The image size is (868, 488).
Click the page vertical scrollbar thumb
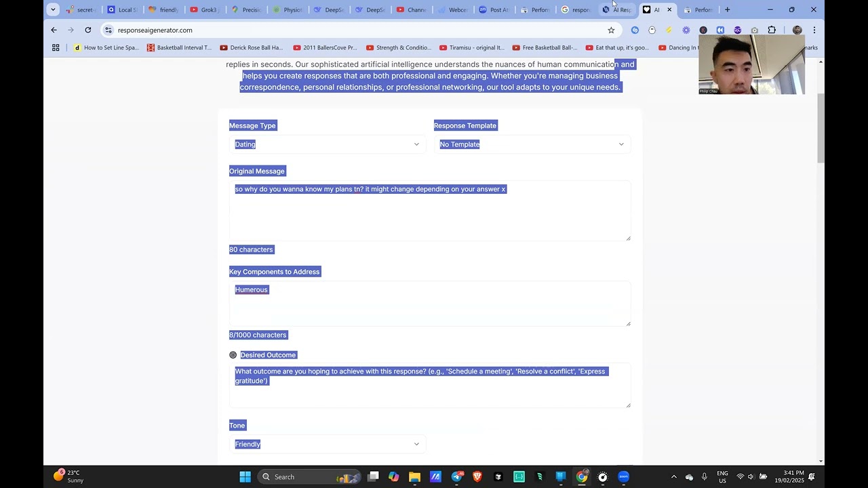point(821,128)
